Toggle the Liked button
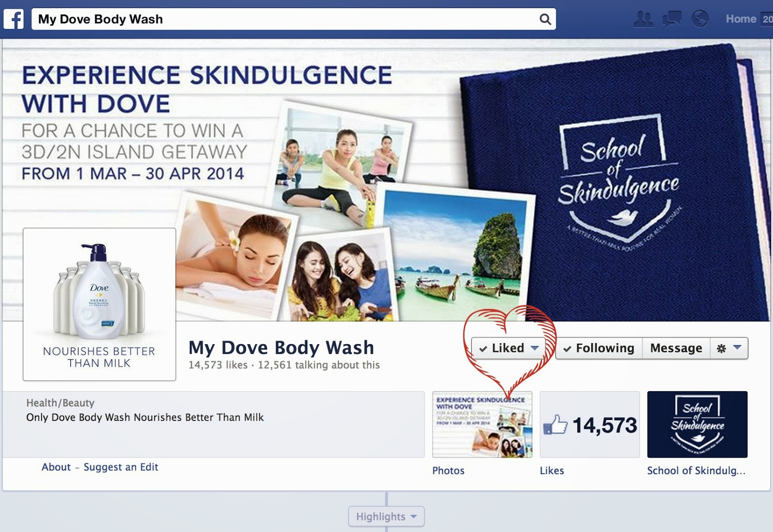 pyautogui.click(x=508, y=348)
